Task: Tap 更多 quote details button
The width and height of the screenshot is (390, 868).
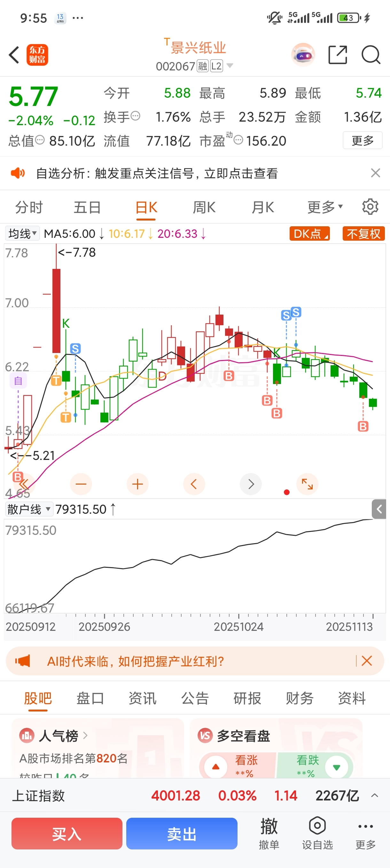Action: pyautogui.click(x=363, y=140)
